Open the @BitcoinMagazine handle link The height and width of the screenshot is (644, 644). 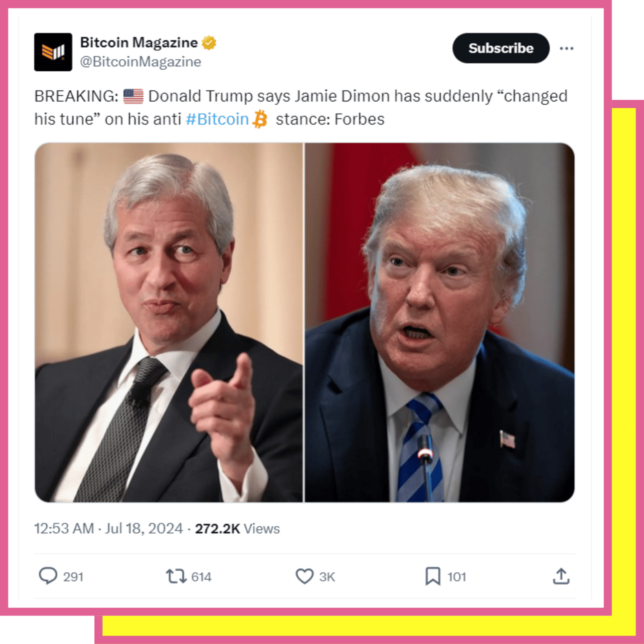point(141,62)
